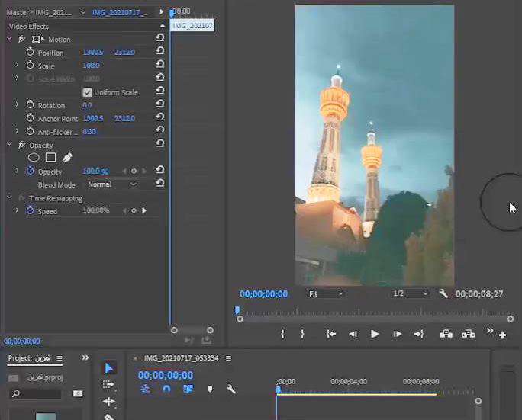Edit the Opacity 100.0 % value
This screenshot has height=420, width=522.
(95, 172)
